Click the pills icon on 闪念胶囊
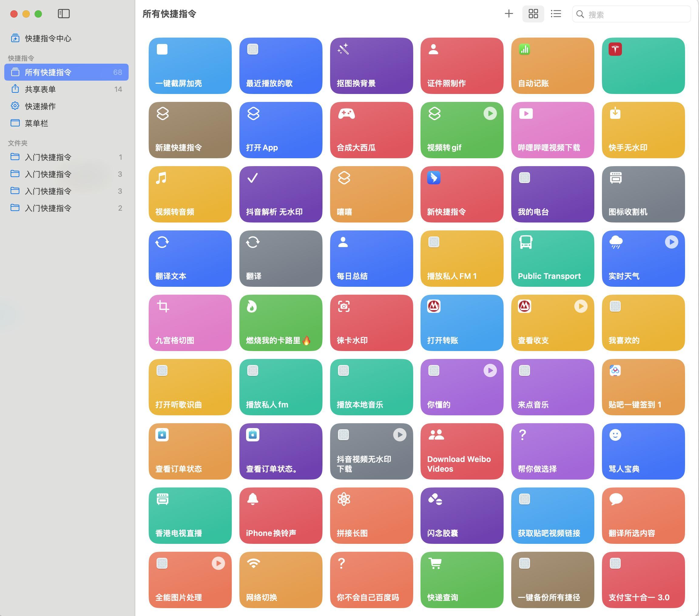699x616 pixels. [435, 499]
